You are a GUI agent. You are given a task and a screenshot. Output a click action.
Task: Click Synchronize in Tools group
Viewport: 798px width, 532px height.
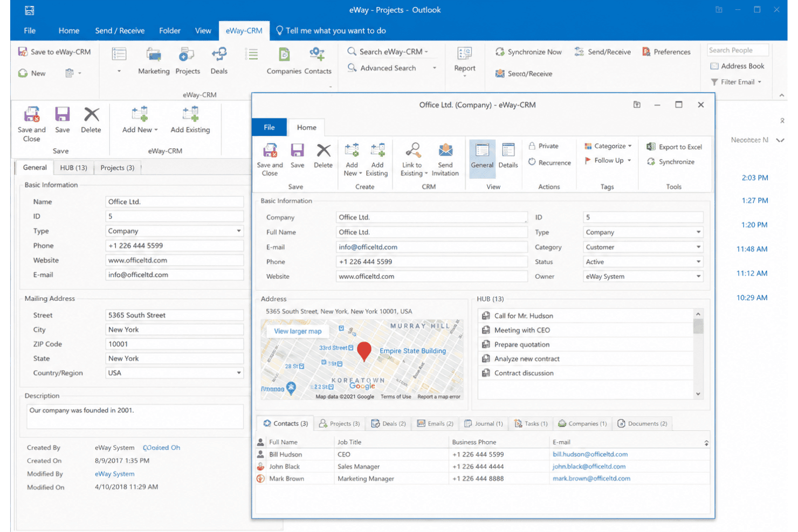671,162
